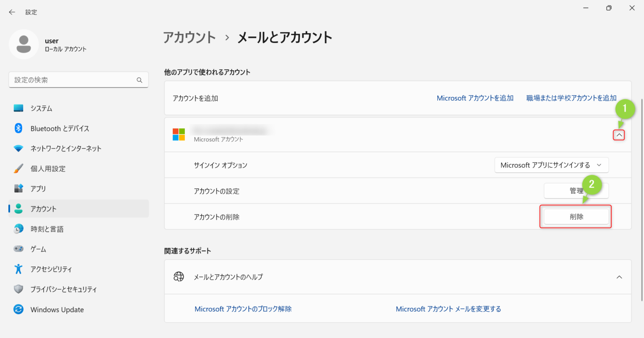This screenshot has width=644, height=338.
Task: Click the search magnifier icon
Action: point(140,80)
